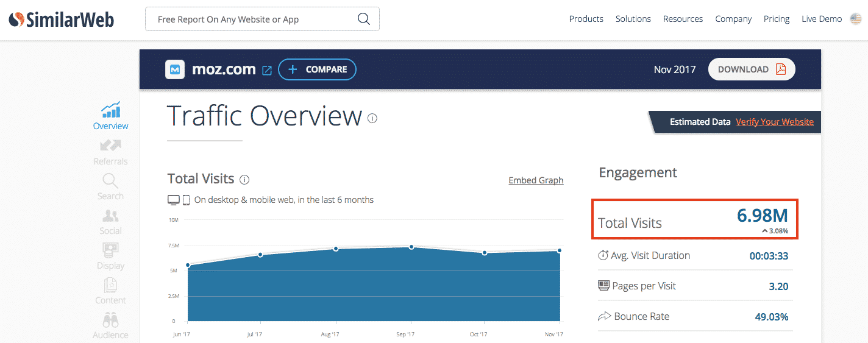Click the 49.03% bounce rate value
Image resolution: width=868 pixels, height=343 pixels.
pos(772,317)
